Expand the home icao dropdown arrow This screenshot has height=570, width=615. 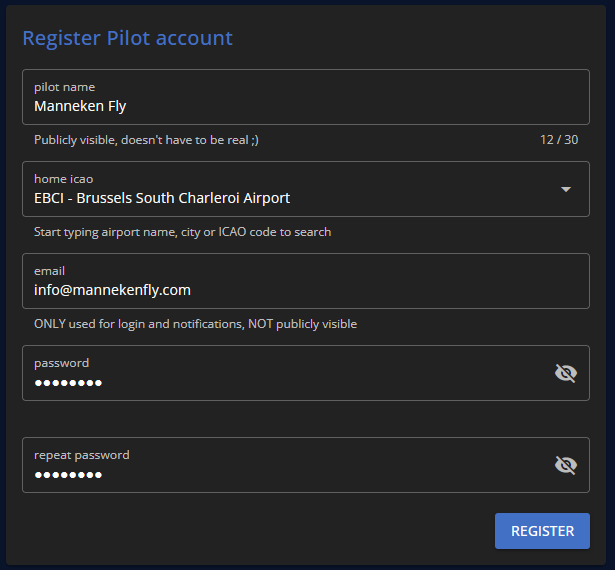pyautogui.click(x=565, y=189)
